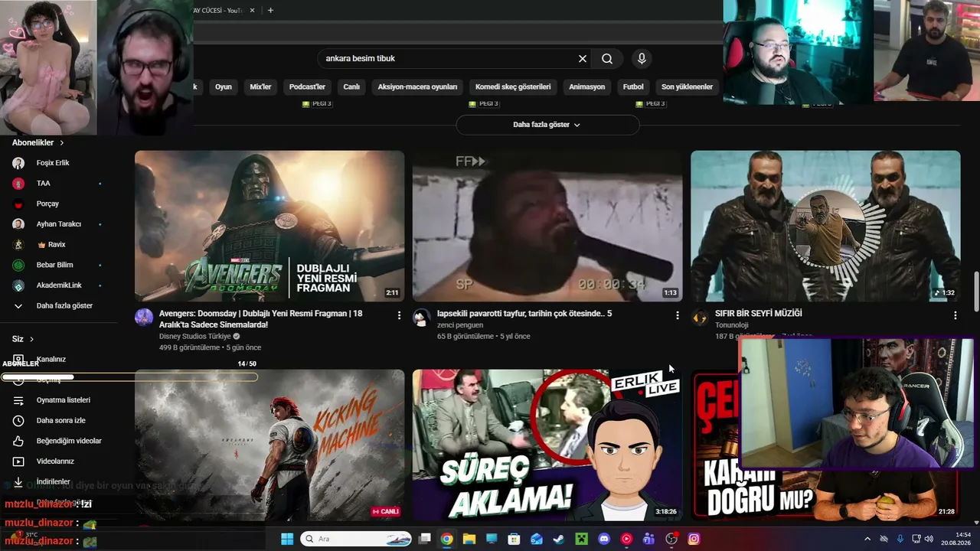Open AkademikLink channel avatar

(x=18, y=285)
